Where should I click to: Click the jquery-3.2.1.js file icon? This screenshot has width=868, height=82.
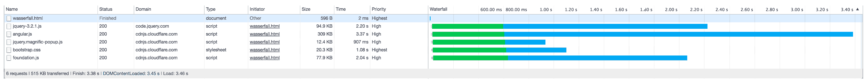point(9,26)
